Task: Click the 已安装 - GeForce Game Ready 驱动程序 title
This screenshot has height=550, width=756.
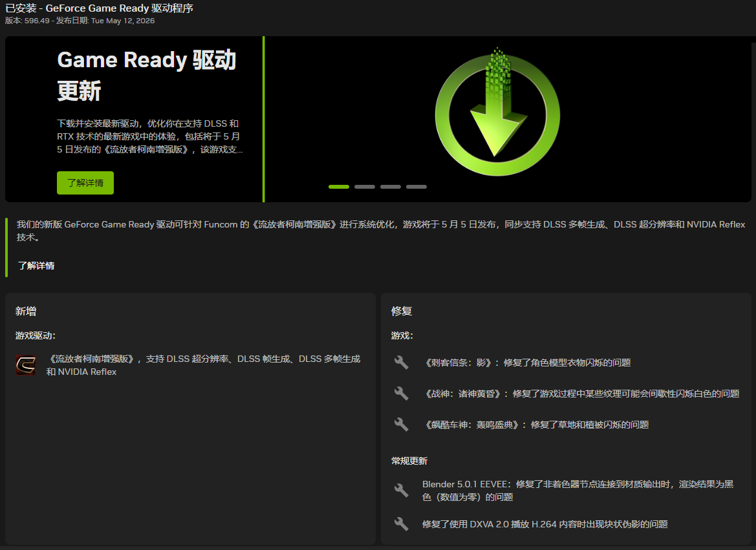Action: tap(100, 8)
